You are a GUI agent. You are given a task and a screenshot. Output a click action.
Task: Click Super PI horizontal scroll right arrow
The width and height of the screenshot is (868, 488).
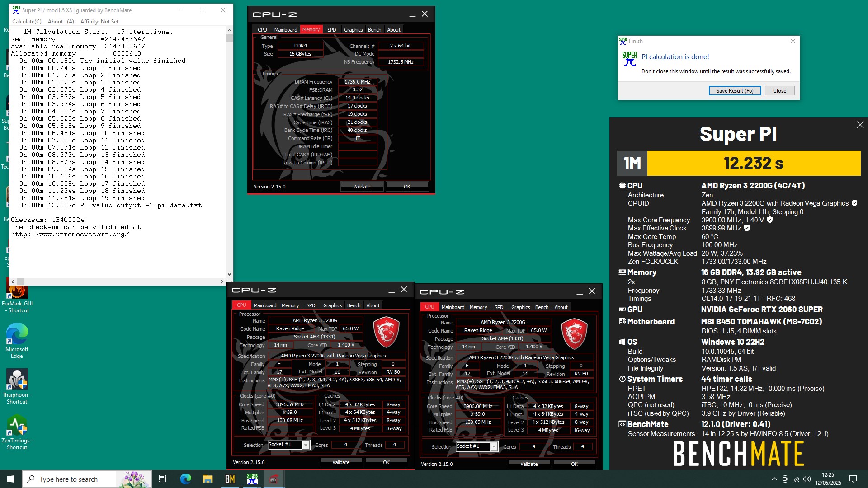222,282
